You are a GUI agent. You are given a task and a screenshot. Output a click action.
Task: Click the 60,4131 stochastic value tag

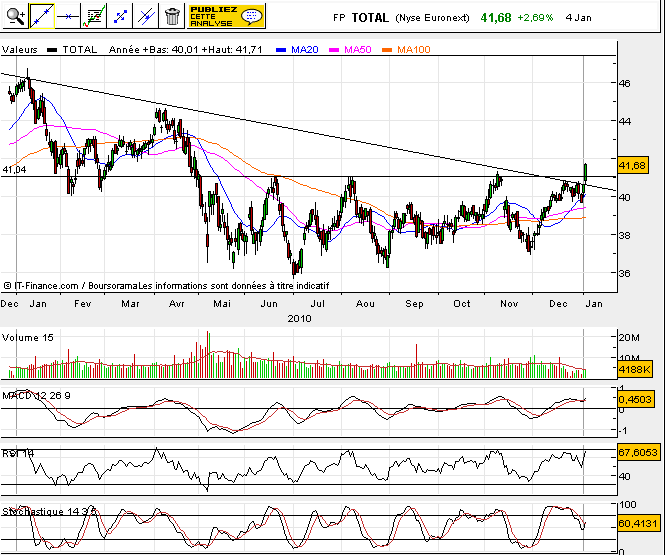638,523
